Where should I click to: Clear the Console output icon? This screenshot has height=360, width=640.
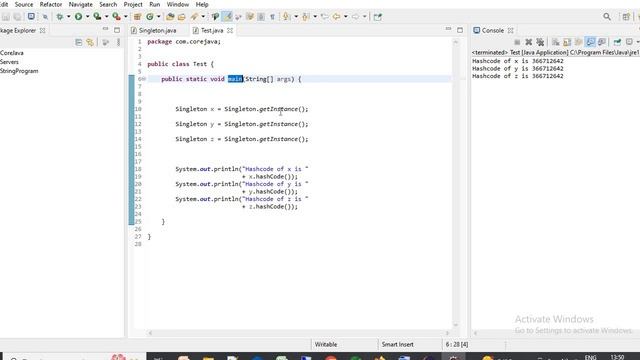(556, 42)
